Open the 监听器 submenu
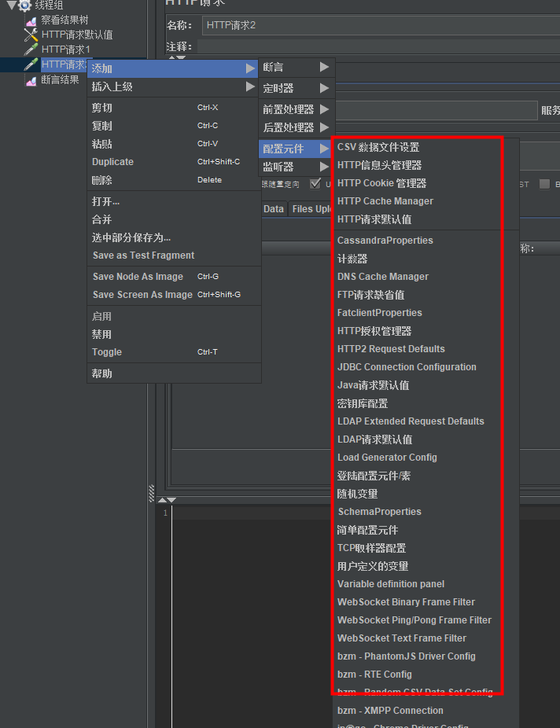Screen dimensions: 560x728 click(x=297, y=167)
